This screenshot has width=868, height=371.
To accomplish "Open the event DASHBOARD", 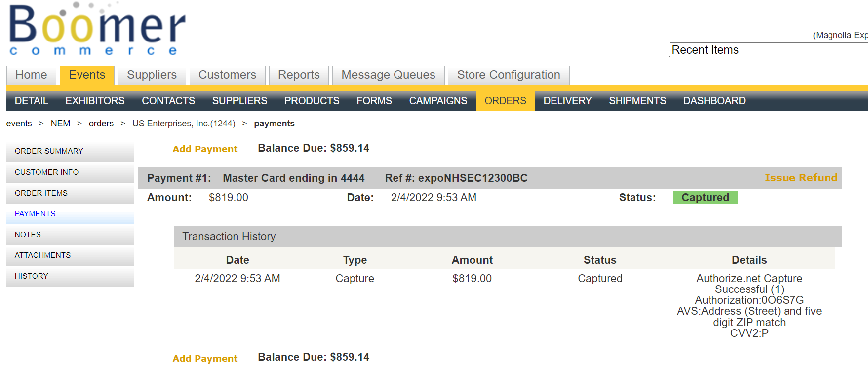I will point(714,101).
